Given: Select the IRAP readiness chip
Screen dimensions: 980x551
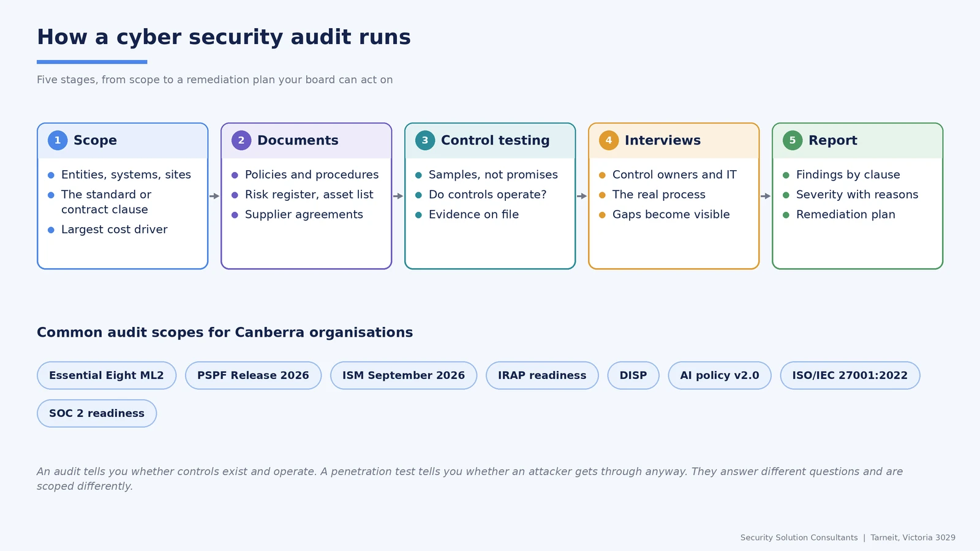Looking at the screenshot, I should pos(542,375).
